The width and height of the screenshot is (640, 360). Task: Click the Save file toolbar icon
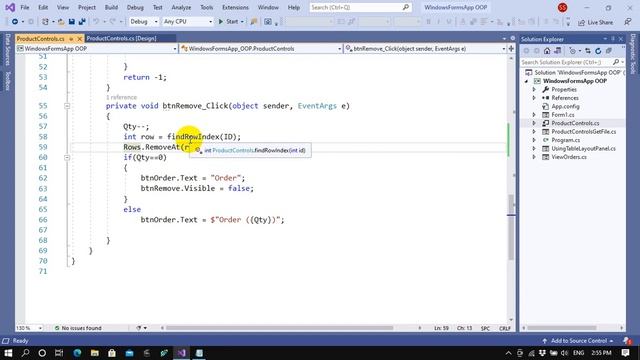coord(71,22)
